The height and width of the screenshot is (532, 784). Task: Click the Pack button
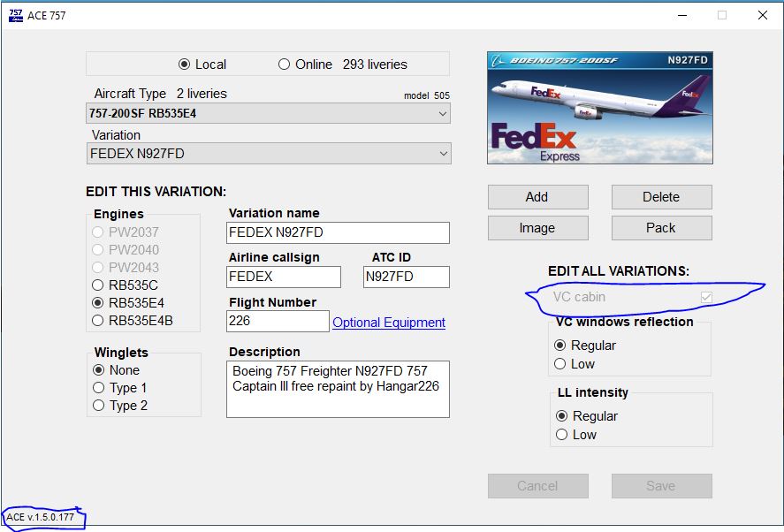tap(661, 228)
